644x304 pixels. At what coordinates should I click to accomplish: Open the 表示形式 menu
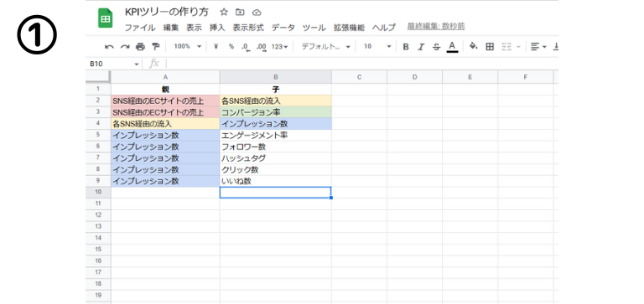tap(248, 28)
